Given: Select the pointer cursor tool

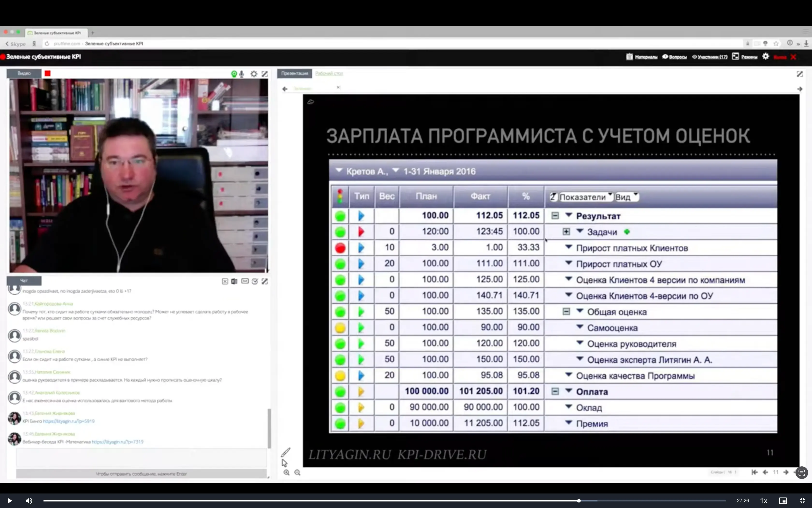Looking at the screenshot, I should 284,463.
